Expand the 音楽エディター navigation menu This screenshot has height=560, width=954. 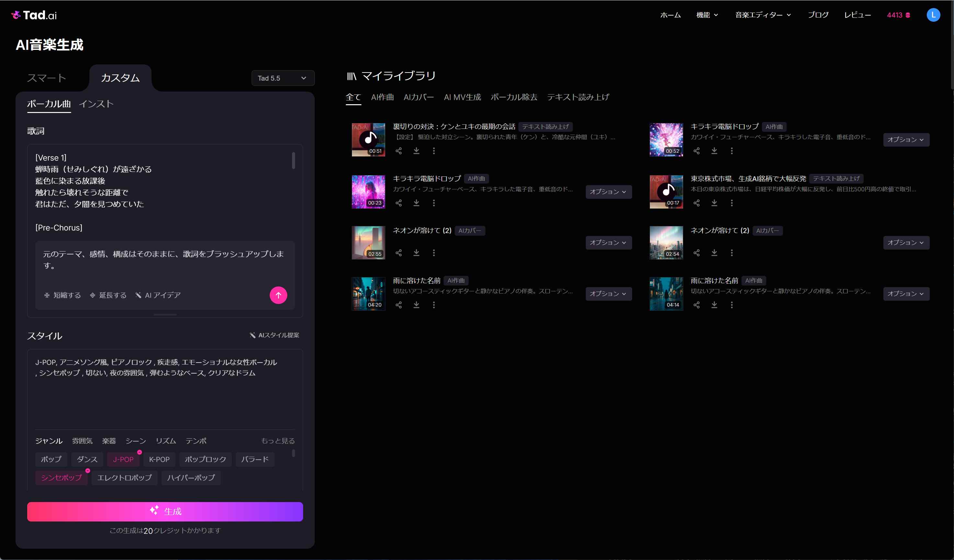[763, 15]
